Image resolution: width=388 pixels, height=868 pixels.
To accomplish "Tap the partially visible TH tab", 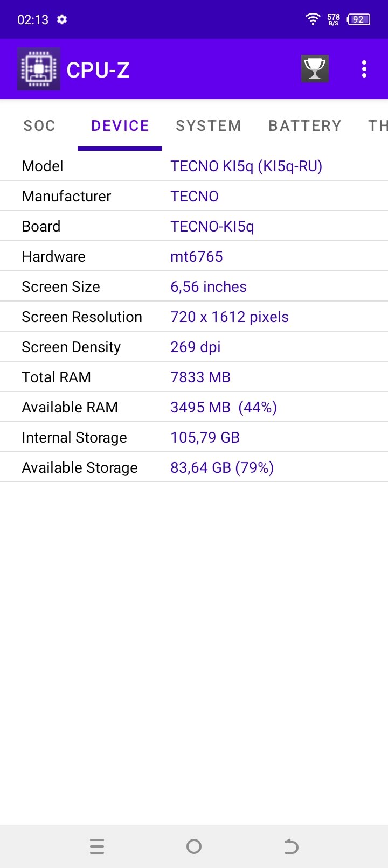I will pyautogui.click(x=377, y=126).
